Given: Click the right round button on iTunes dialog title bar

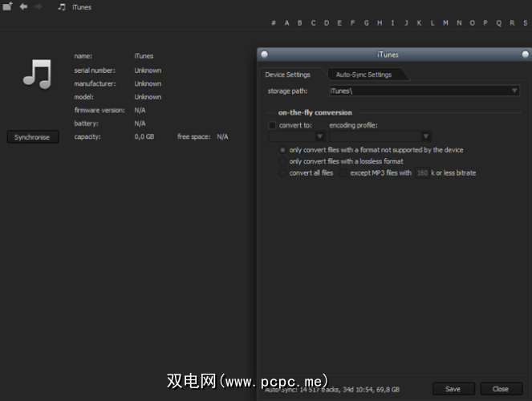Looking at the screenshot, I should [526, 55].
